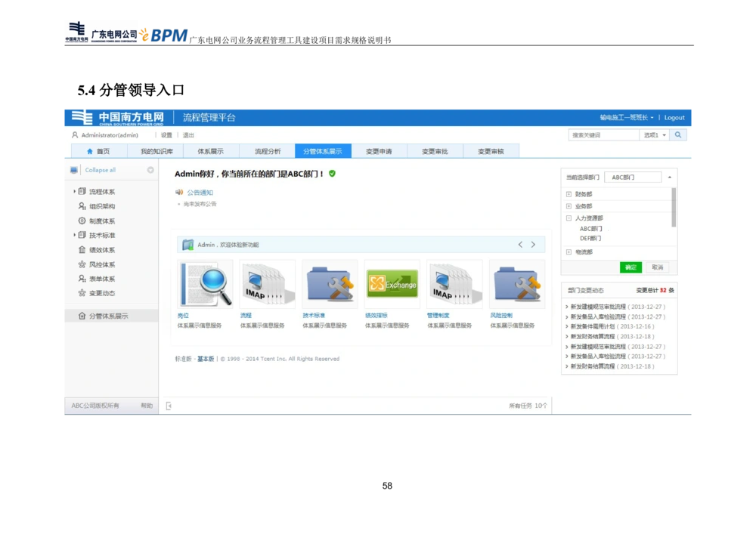Switch to the 变更申请 tab
Screen dimensions: 756x534
(x=380, y=150)
